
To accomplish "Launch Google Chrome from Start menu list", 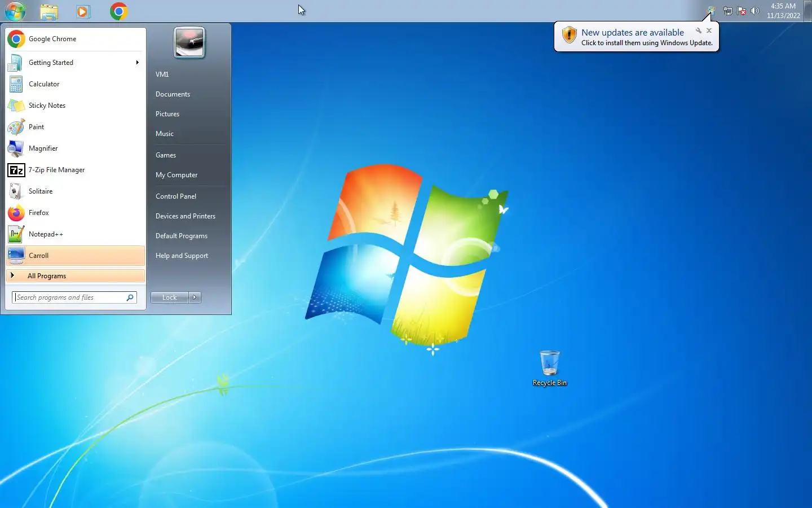I will coord(76,39).
